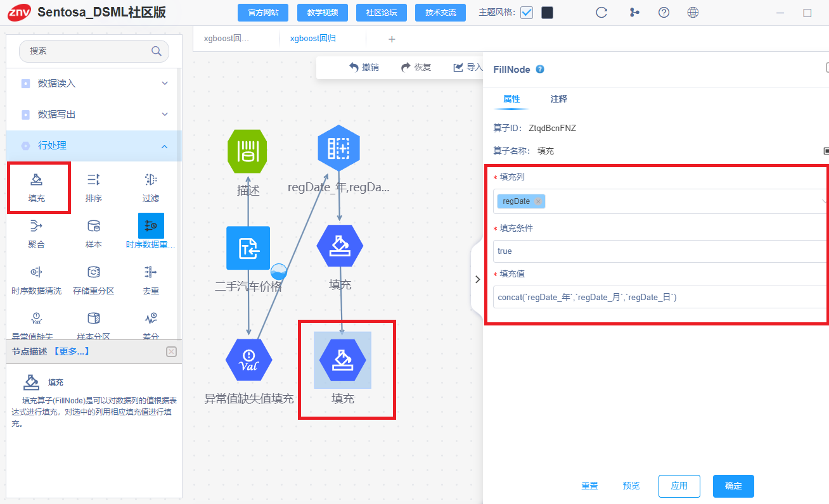This screenshot has width=829, height=504.
Task: Click the FillNode help info icon
Action: (540, 69)
